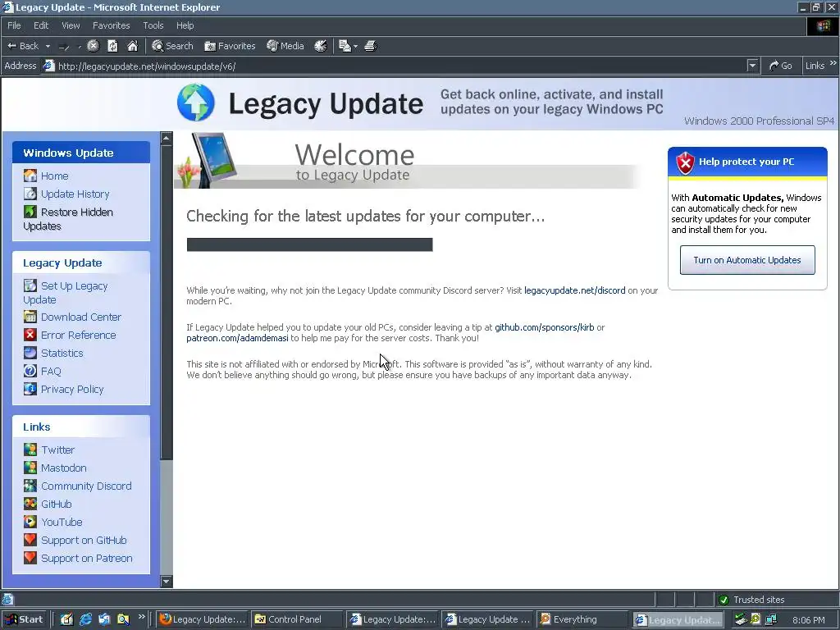Screen dimensions: 840x630
Task: Click the Stop loading icon
Action: tap(94, 46)
